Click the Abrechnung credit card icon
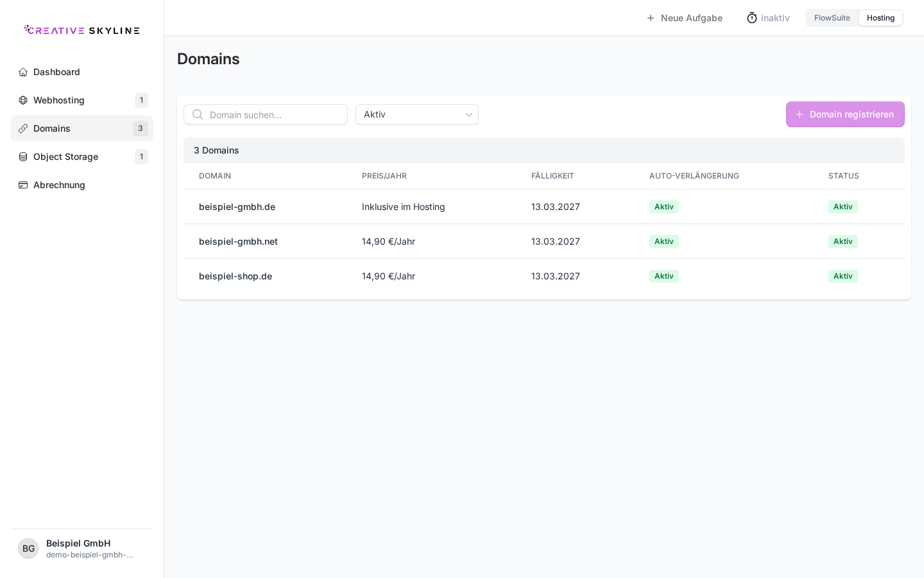This screenshot has height=578, width=924. (x=23, y=185)
